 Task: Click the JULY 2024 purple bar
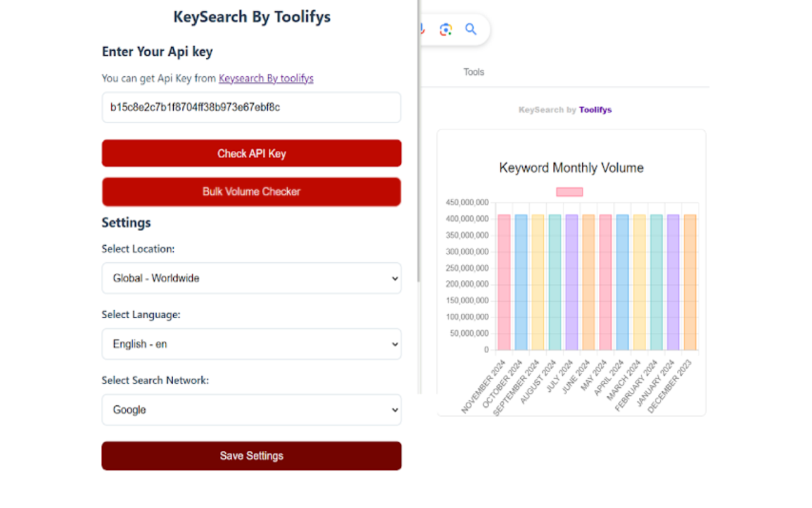click(x=572, y=283)
